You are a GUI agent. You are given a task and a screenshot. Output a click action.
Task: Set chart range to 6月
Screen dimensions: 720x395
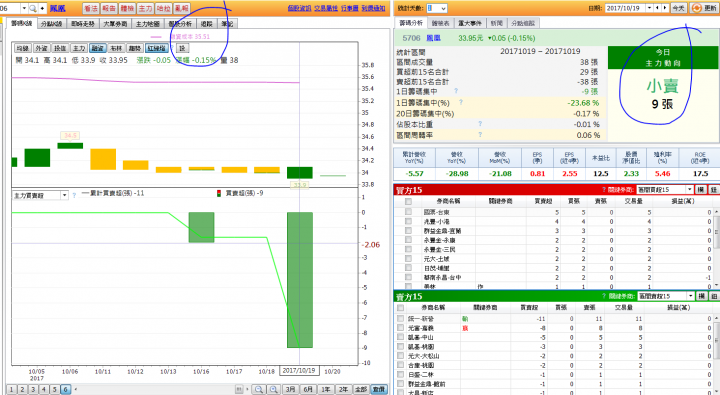308,389
